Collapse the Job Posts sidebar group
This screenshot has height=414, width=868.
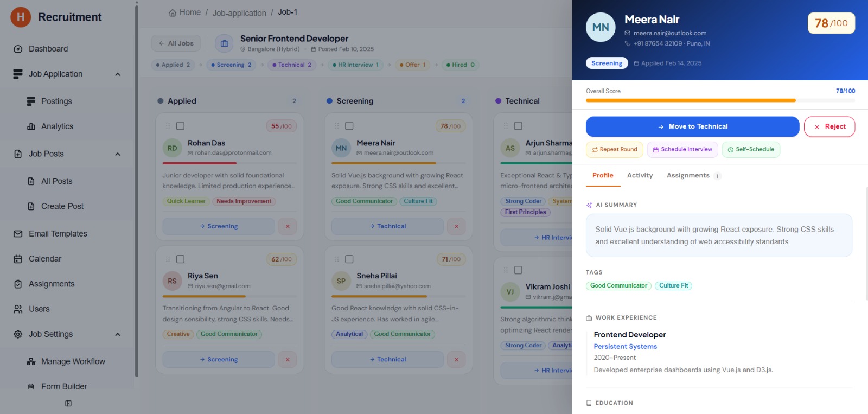click(118, 154)
